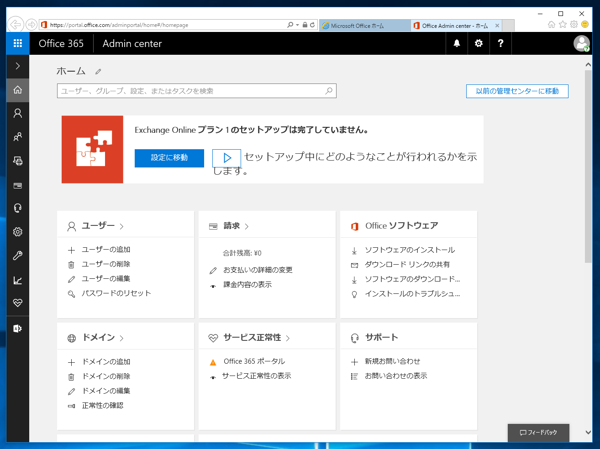Open the Office 365 app launcher grid
This screenshot has width=600, height=449.
click(x=18, y=43)
